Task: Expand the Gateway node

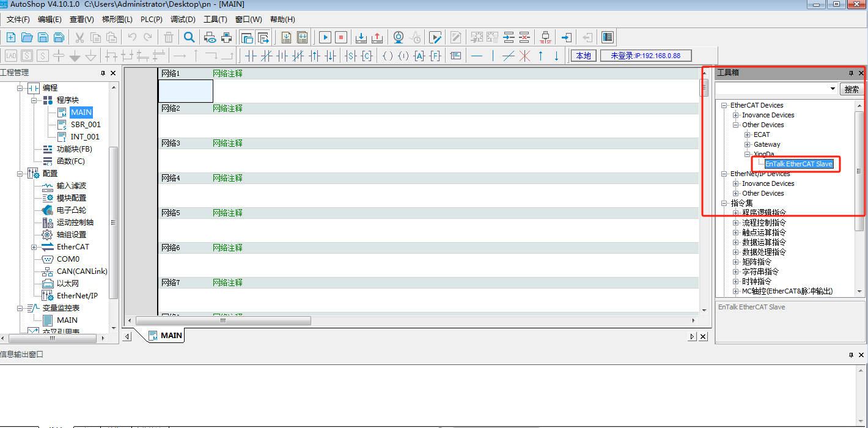Action: tap(748, 144)
